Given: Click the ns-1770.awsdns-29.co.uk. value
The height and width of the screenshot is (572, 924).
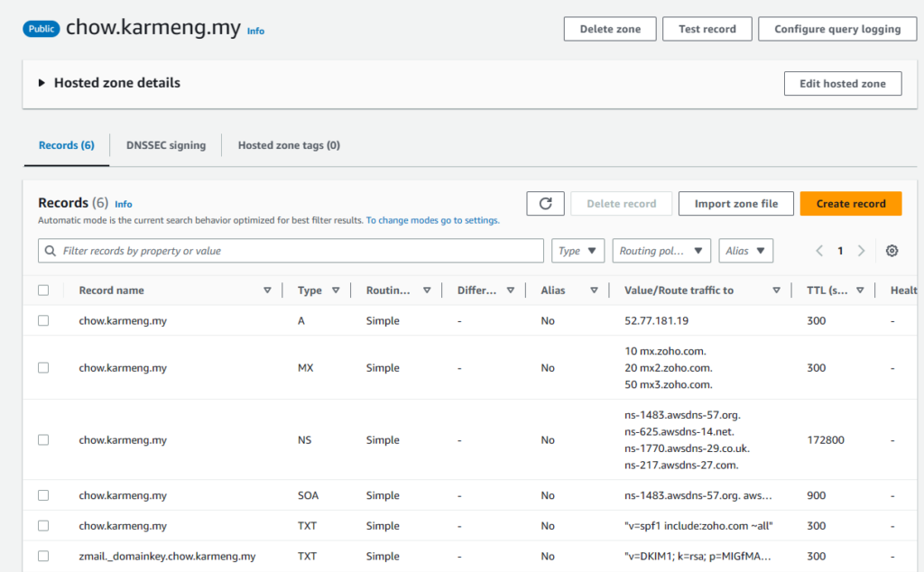Looking at the screenshot, I should [687, 448].
